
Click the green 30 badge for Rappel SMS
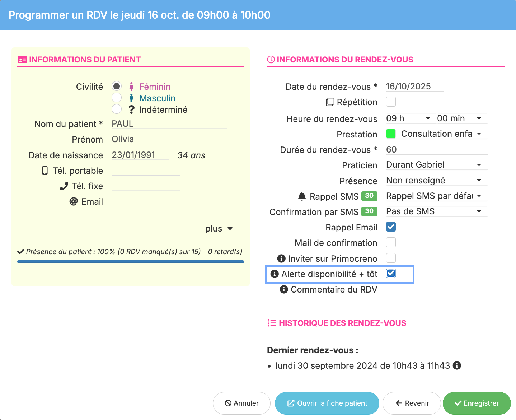pyautogui.click(x=369, y=196)
